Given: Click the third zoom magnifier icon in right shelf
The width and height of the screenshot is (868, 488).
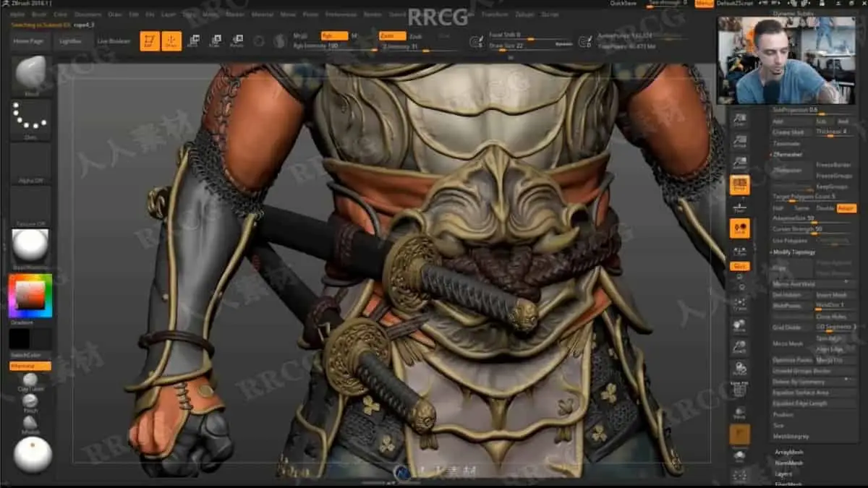Looking at the screenshot, I should (x=739, y=163).
